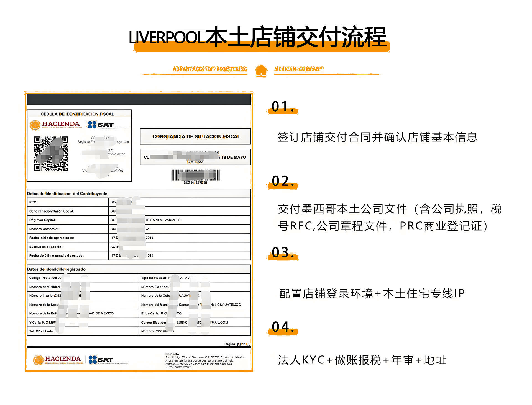The image size is (532, 405).
Task: Click the step 02 number badge
Action: [x=282, y=182]
